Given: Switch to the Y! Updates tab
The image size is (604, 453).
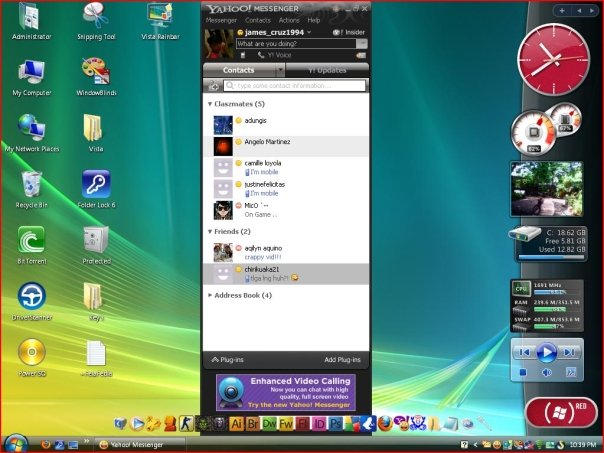Looking at the screenshot, I should point(327,70).
